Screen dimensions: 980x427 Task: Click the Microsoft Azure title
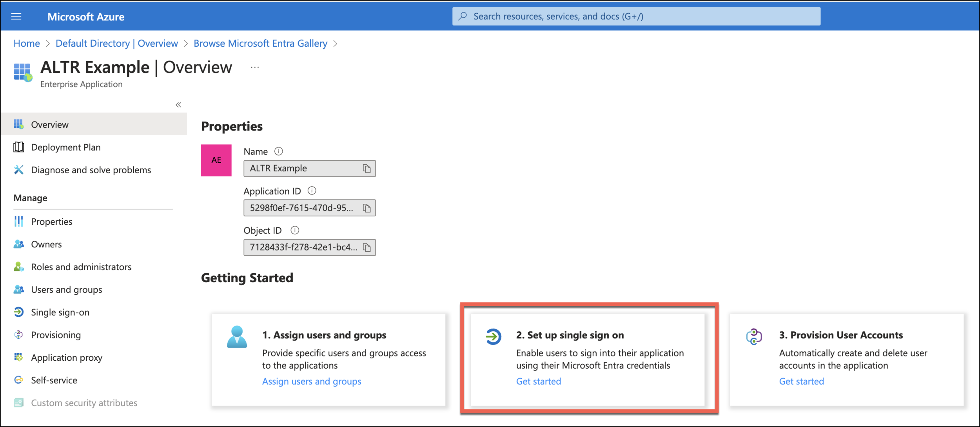[x=86, y=16]
